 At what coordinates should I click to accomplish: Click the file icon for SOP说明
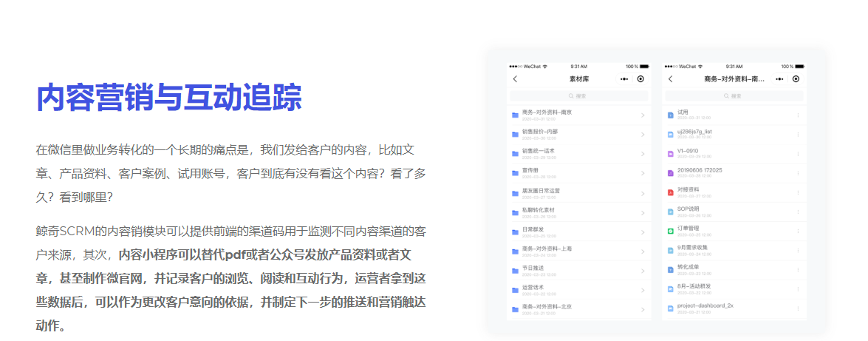(670, 212)
